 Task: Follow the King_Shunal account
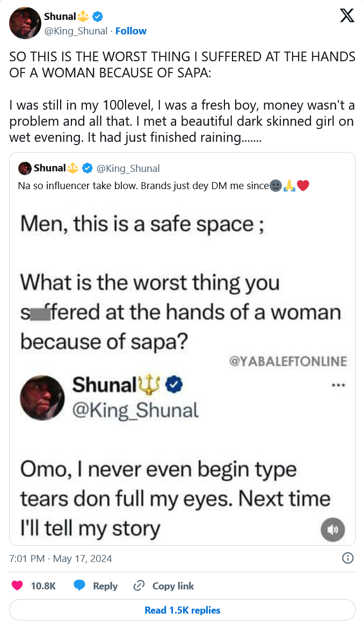tap(131, 31)
